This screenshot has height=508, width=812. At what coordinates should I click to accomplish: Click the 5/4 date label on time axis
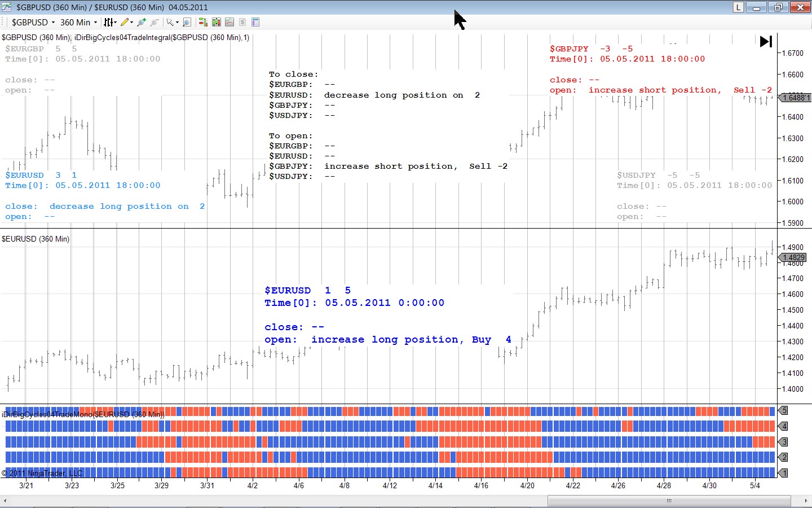[754, 485]
